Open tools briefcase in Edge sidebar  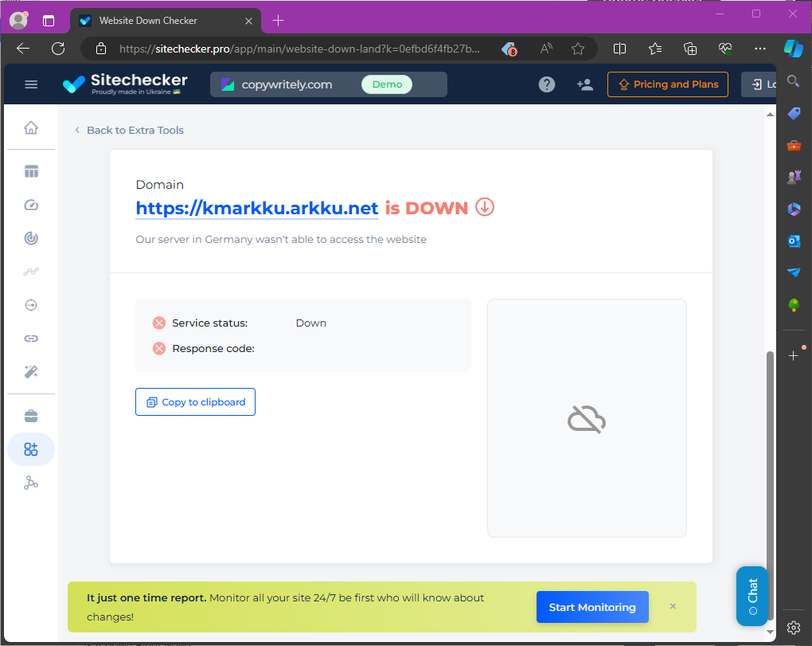click(x=794, y=146)
